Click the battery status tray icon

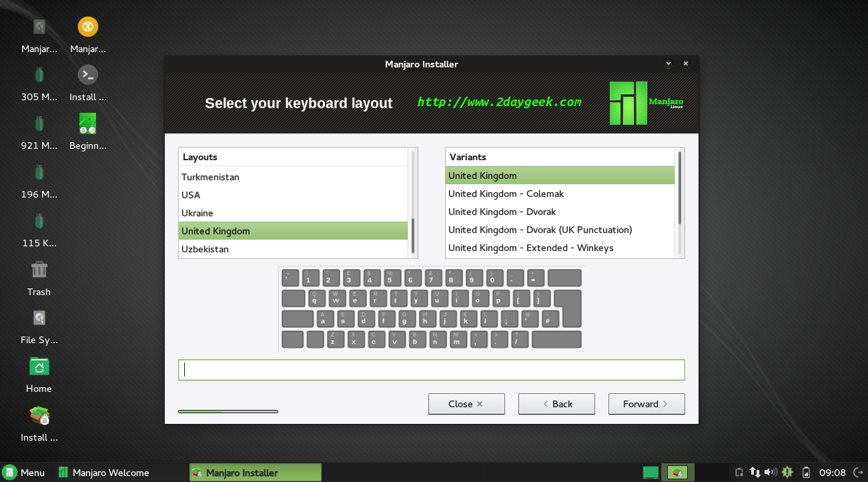[x=806, y=473]
